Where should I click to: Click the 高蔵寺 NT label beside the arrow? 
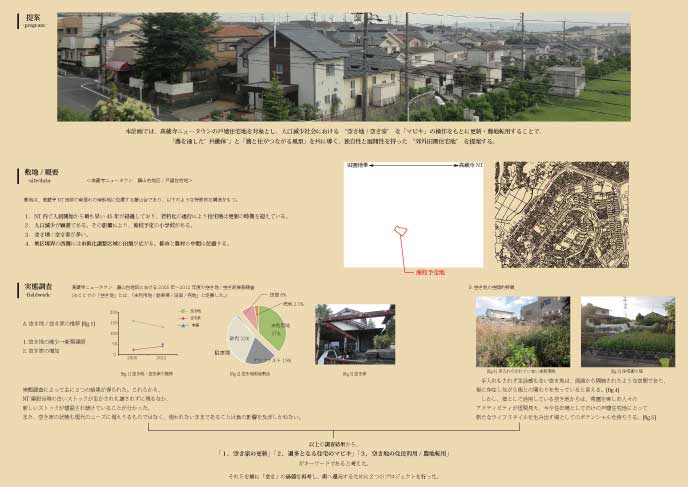tap(471, 165)
